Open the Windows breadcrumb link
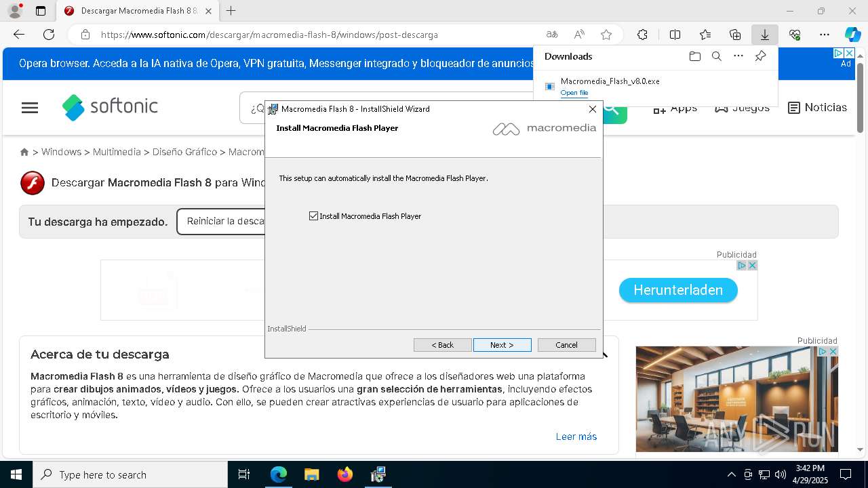868x488 pixels. point(61,152)
